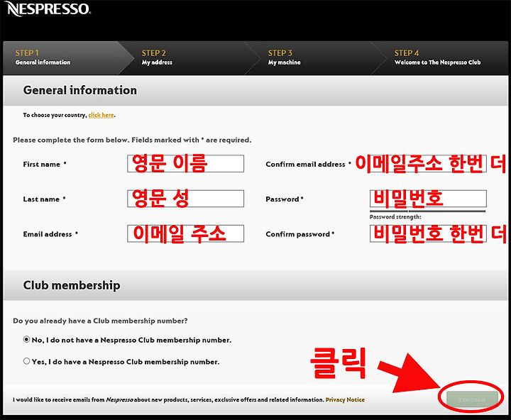Click the 'Please complete the form below' instruction text
511x420 pixels.
tap(132, 140)
